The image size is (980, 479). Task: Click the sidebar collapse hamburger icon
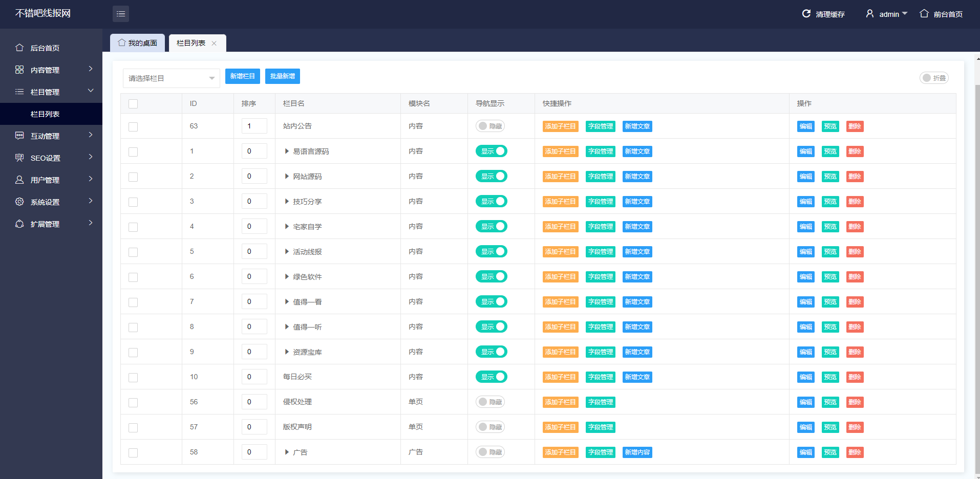[121, 14]
